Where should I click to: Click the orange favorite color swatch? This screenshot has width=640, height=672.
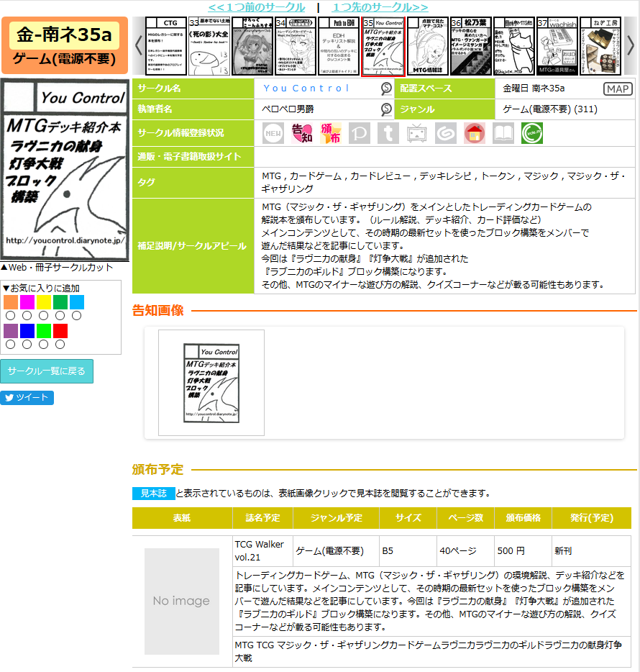click(x=11, y=302)
